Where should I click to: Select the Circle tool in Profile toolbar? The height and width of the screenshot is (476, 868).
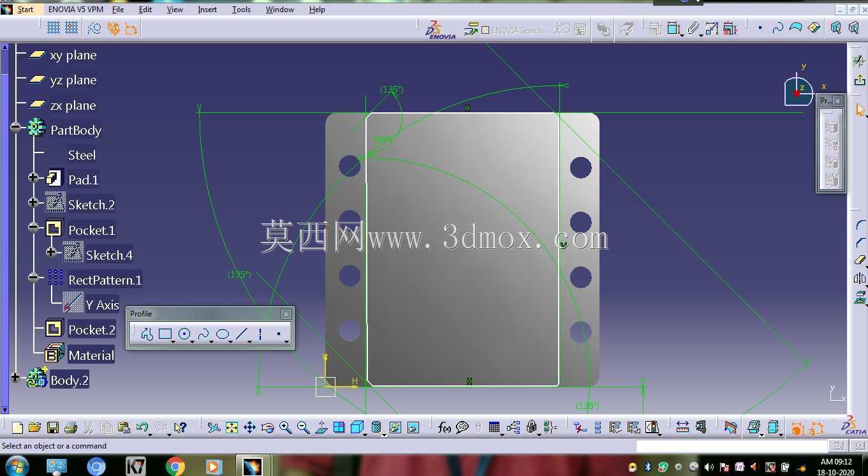tap(184, 334)
